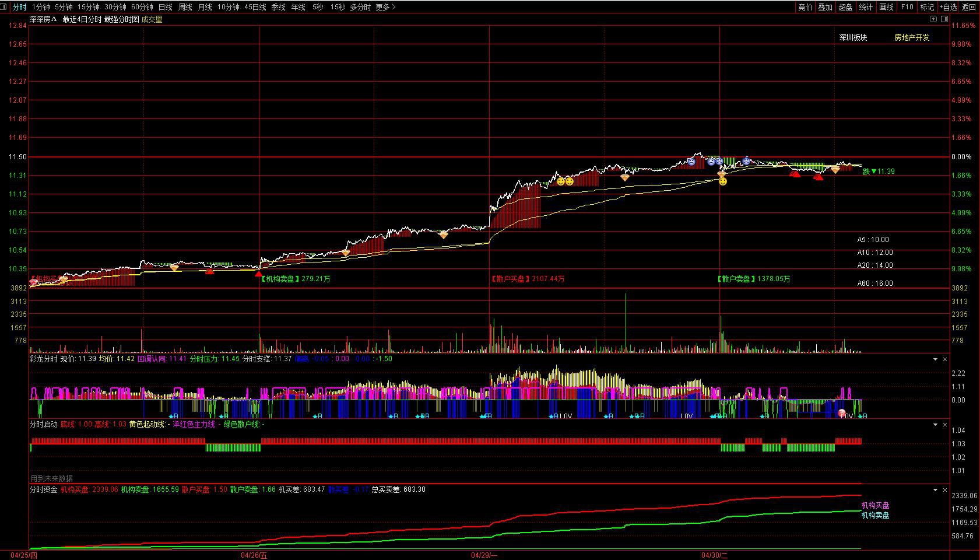Click the 总买卖差: 683.30 readout
This screenshot has width=980, height=560.
click(398, 489)
